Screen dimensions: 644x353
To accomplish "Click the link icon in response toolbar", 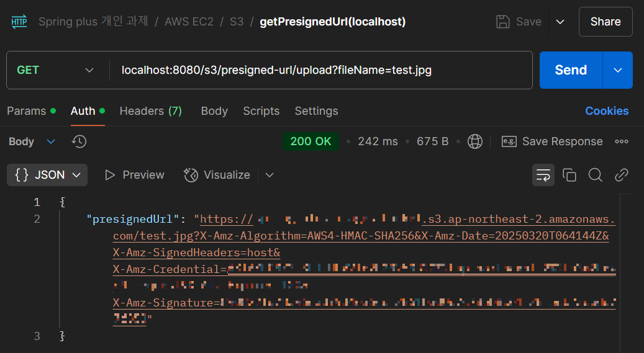I will coord(622,176).
